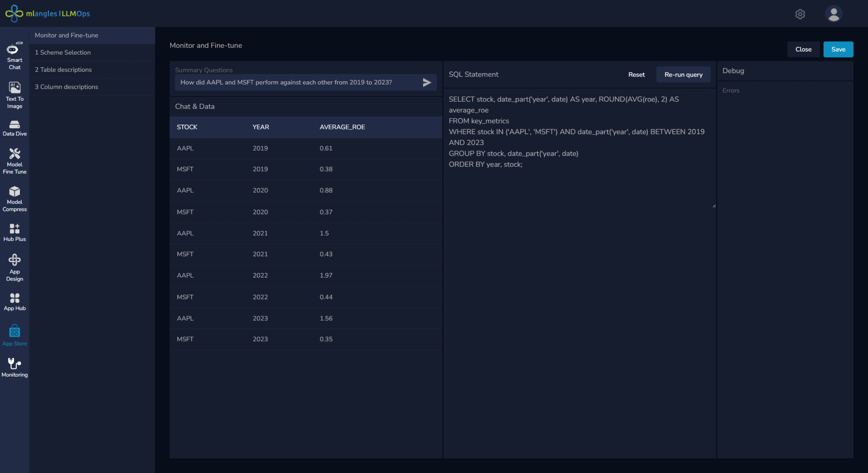Open 1 Scheme Selection step
868x473 pixels.
[x=92, y=53]
